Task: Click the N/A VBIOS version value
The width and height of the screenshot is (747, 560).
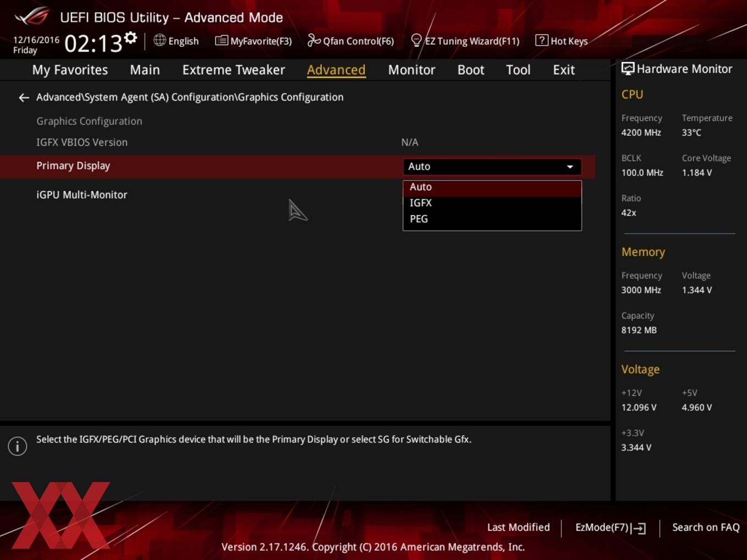Action: pos(410,143)
